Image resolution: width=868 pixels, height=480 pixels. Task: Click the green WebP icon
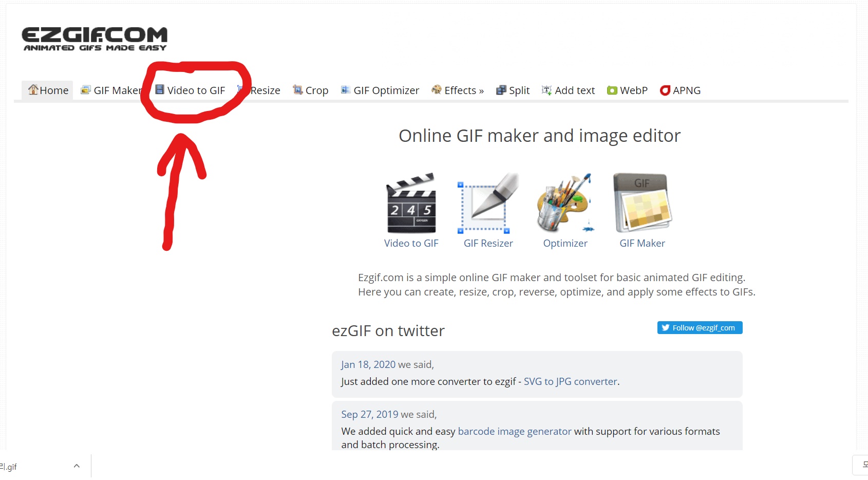(x=612, y=90)
